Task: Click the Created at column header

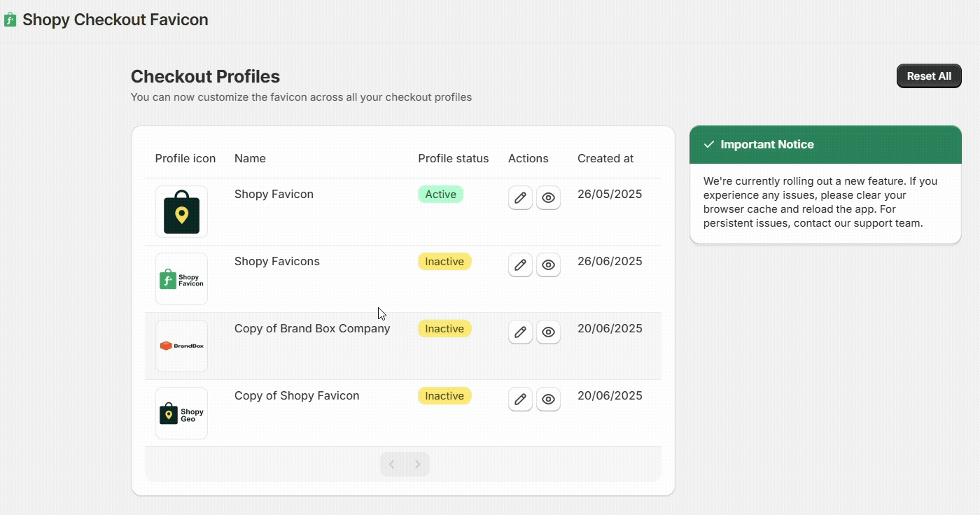Action: click(605, 158)
